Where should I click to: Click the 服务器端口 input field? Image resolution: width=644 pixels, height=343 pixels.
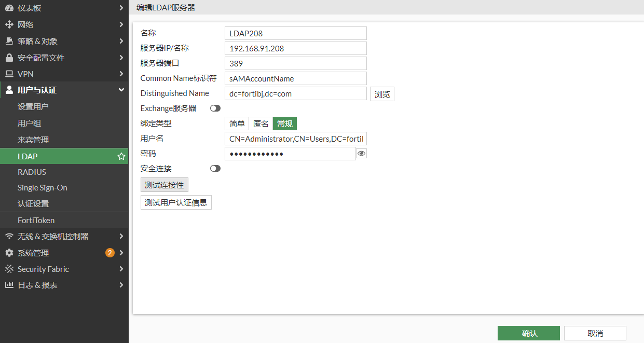[296, 63]
